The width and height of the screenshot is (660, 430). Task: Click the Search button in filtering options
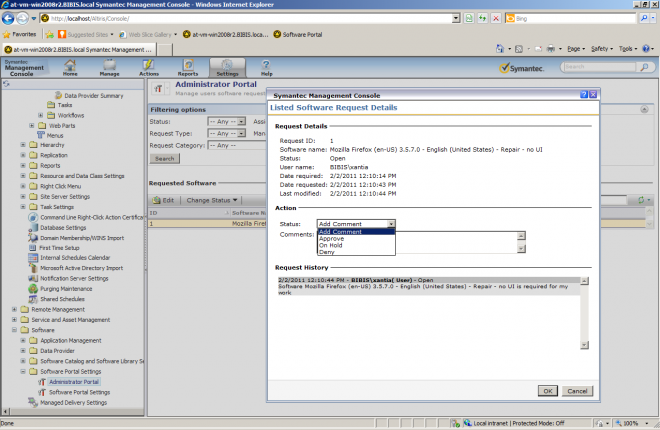coord(165,159)
